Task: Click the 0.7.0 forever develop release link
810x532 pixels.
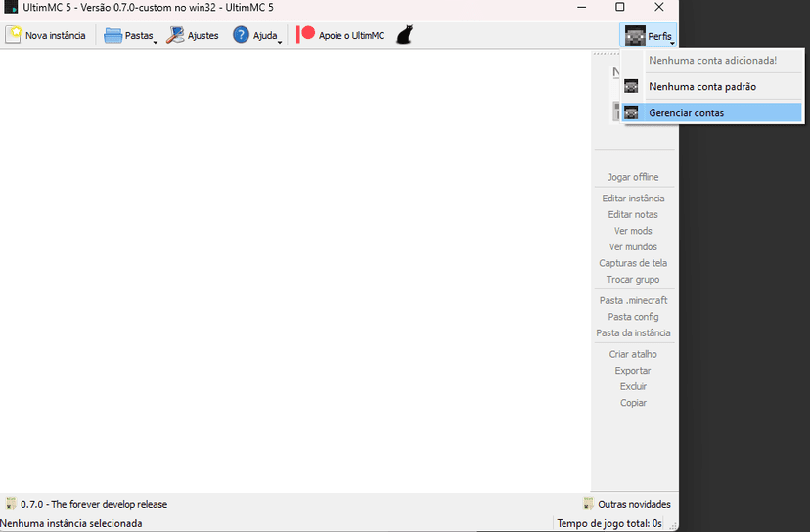Action: 93,504
